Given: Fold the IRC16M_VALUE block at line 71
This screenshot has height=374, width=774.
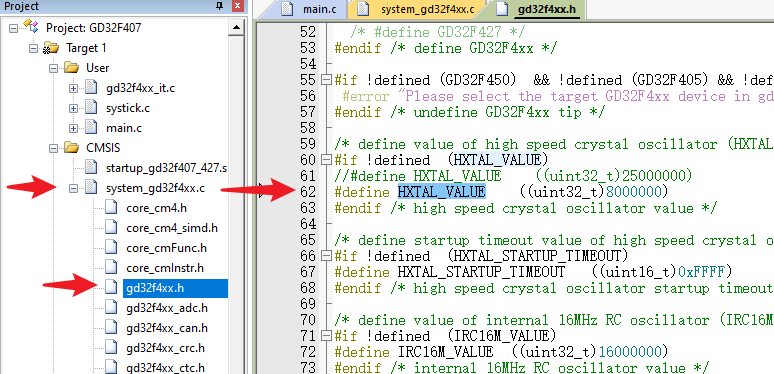Looking at the screenshot, I should pyautogui.click(x=325, y=337).
